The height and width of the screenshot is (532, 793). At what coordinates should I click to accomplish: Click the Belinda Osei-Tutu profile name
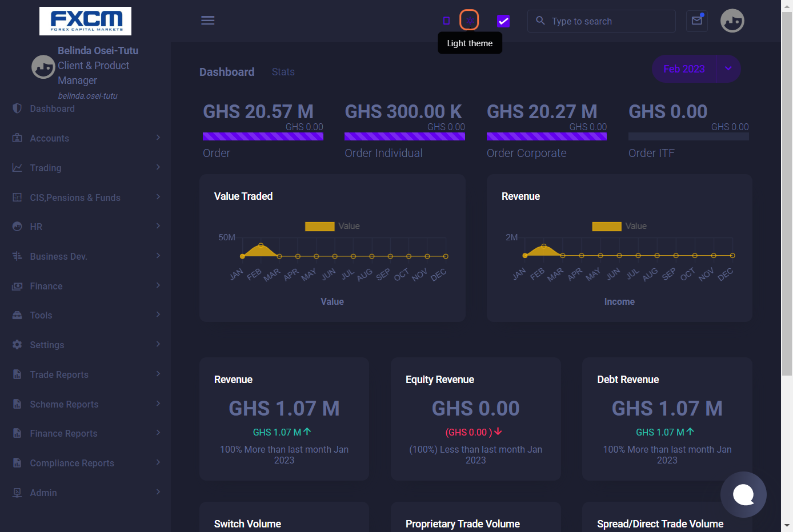[x=98, y=51]
